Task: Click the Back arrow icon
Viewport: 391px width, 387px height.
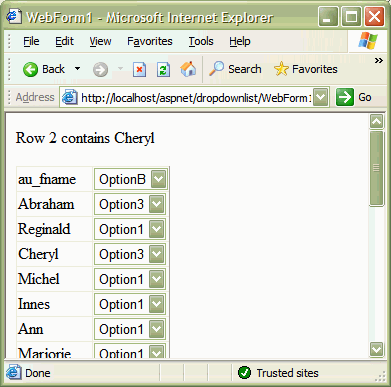Action: (30, 70)
